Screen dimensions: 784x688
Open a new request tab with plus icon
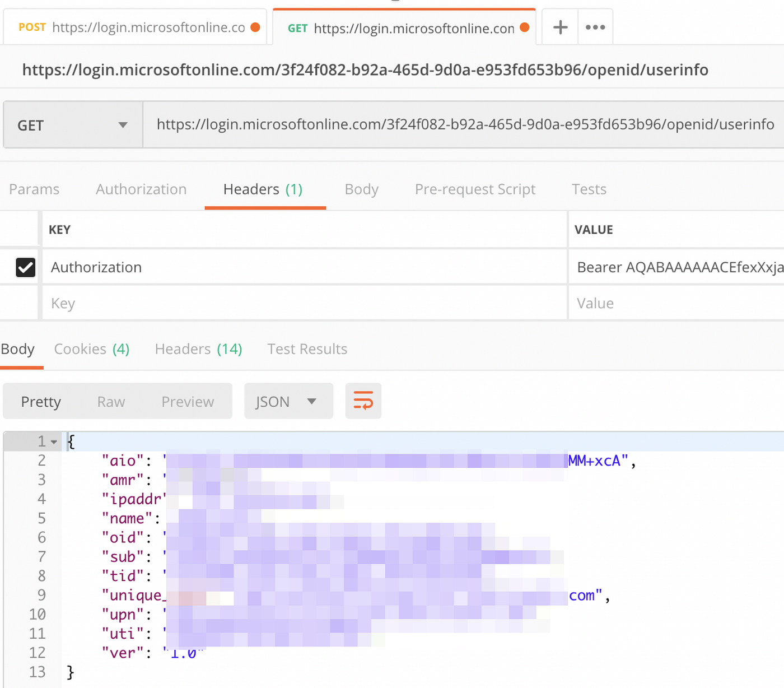click(x=560, y=27)
